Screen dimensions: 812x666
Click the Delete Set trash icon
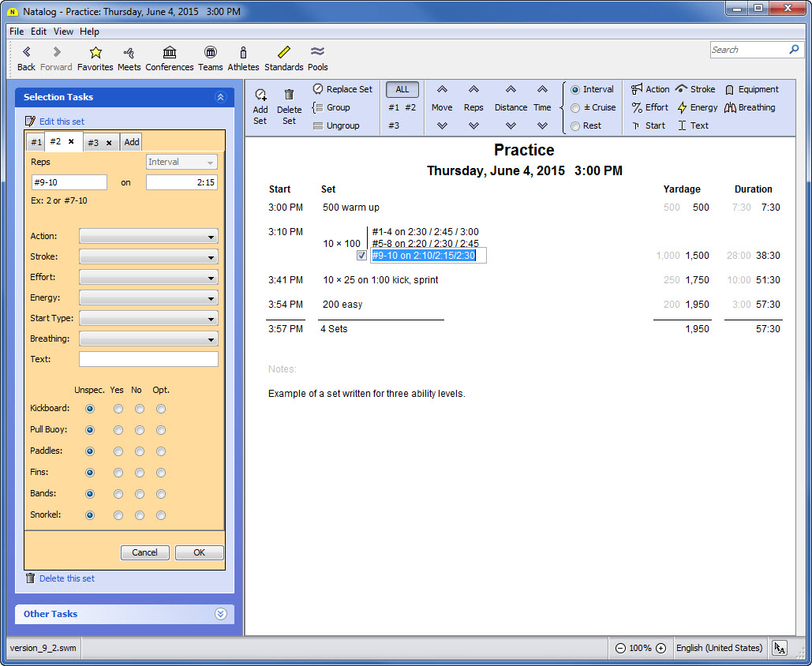coord(289,95)
